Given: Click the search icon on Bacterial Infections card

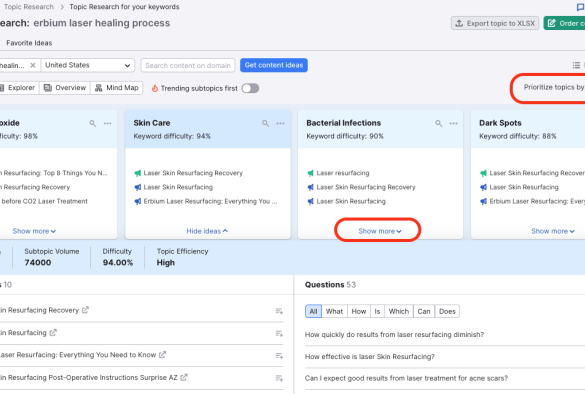Looking at the screenshot, I should pos(439,123).
